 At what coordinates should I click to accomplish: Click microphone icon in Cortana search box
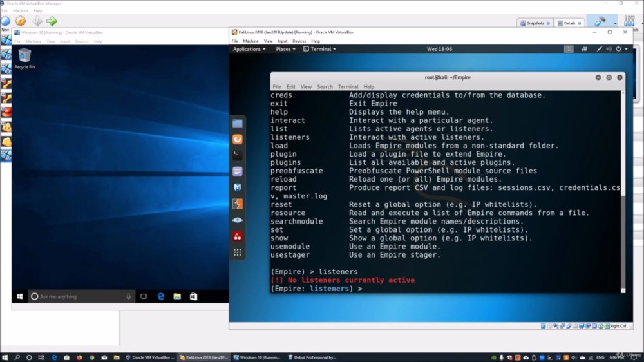pyautogui.click(x=129, y=296)
